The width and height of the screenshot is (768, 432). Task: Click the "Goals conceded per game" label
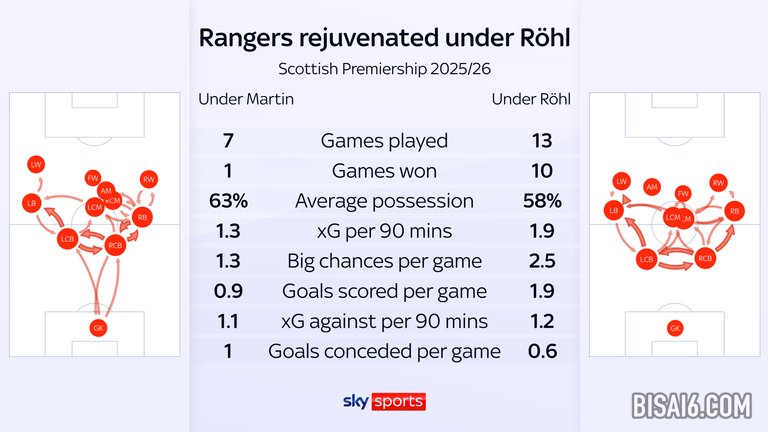(384, 351)
